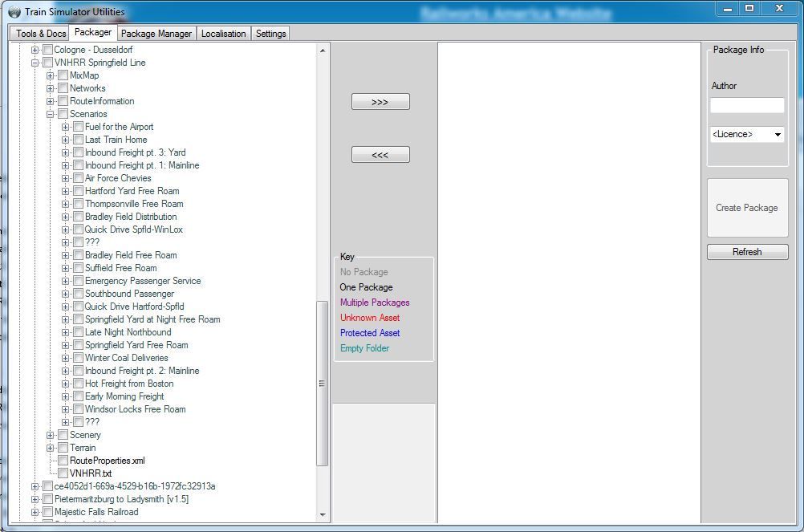Click the tree scrollbar down arrow
Screen dimensions: 804x532
coord(323,514)
